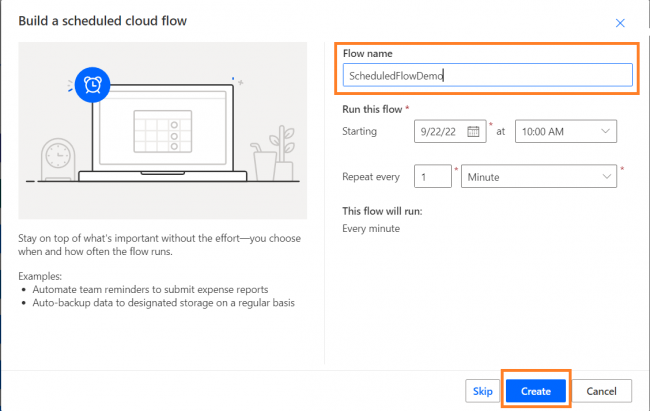Click the 'Every minute' run summary text

click(371, 229)
